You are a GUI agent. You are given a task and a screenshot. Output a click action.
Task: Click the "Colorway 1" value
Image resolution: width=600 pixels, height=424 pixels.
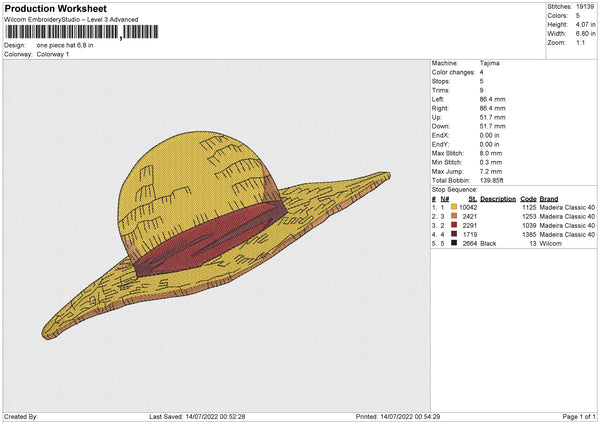pyautogui.click(x=53, y=54)
